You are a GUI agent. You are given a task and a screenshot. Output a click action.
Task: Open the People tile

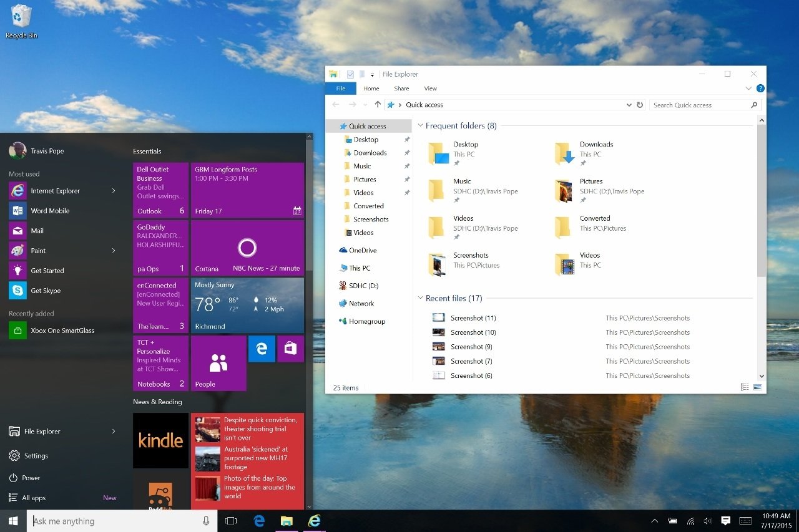coord(218,363)
